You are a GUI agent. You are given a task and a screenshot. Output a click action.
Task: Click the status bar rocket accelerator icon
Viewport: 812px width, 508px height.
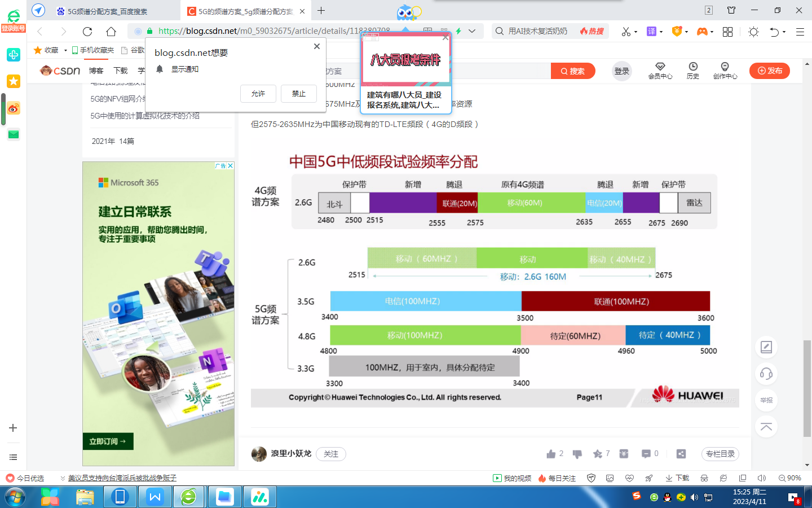click(x=649, y=478)
